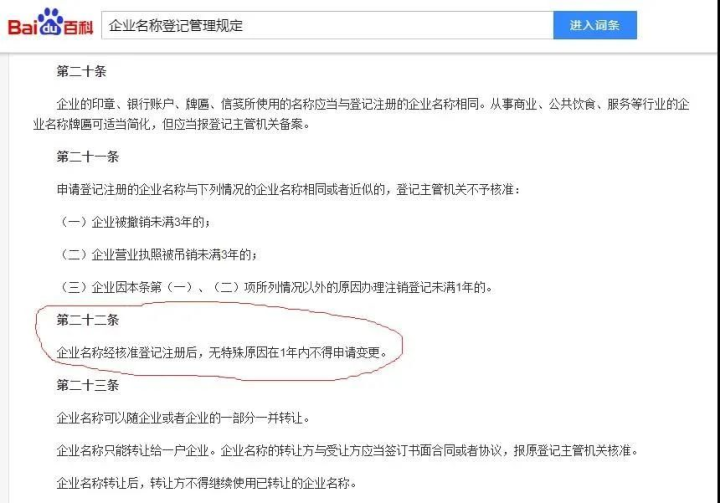This screenshot has height=503, width=720.
Task: Focus the search field containing 企业名称登记管理规定
Action: [x=327, y=25]
